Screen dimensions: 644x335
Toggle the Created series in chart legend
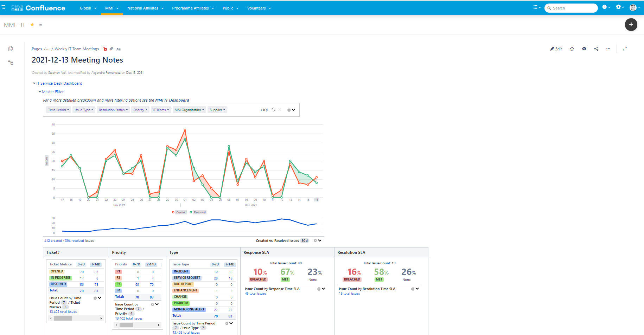pyautogui.click(x=179, y=212)
